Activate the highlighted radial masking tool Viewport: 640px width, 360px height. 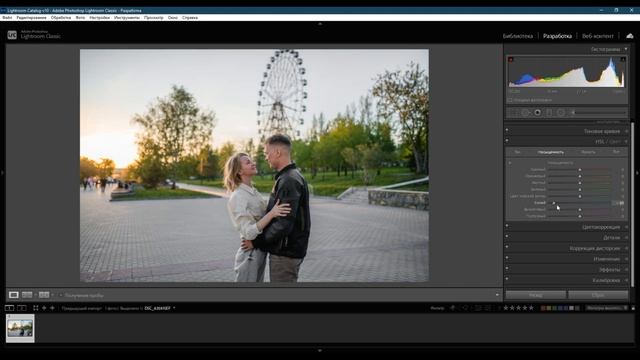pyautogui.click(x=538, y=113)
